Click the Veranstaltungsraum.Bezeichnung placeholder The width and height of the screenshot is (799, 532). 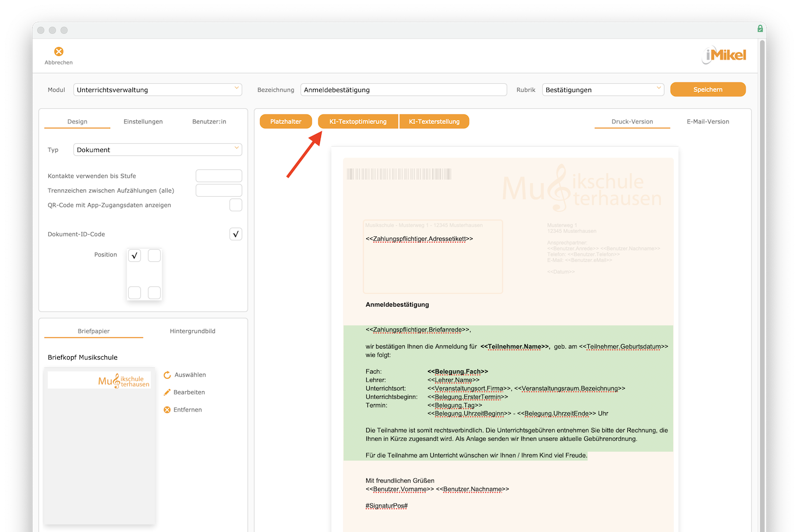570,388
